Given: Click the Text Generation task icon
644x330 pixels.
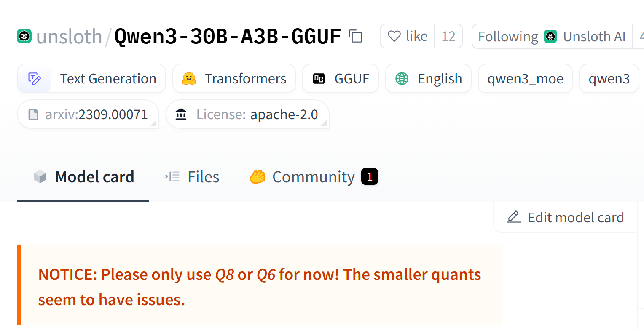Looking at the screenshot, I should click(34, 78).
